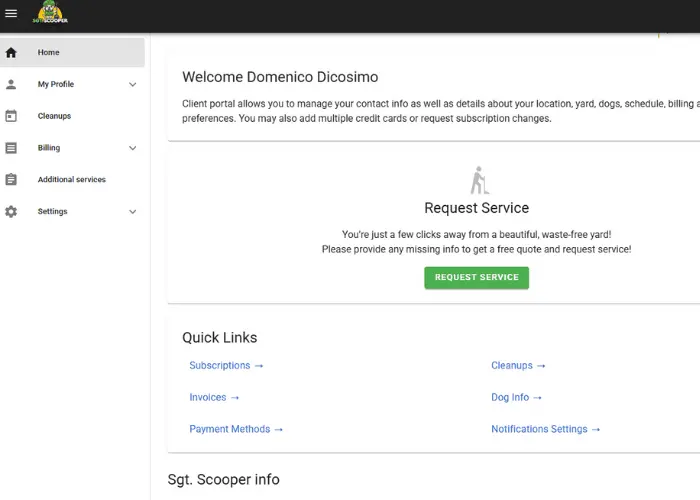Screen dimensions: 700x500
Task: Open the Dog Info quick link
Action: pyautogui.click(x=517, y=397)
